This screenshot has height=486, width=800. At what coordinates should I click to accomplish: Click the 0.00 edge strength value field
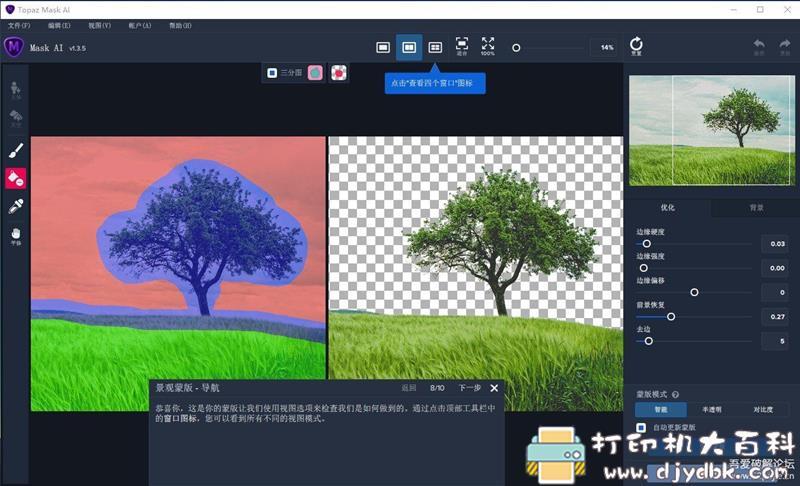774,268
